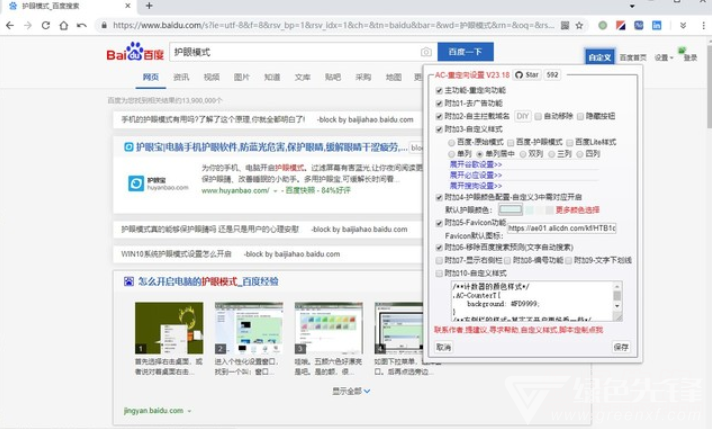The height and width of the screenshot is (429, 712).
Task: Click the 护眼宝 result favicon icon
Action: 129,147
